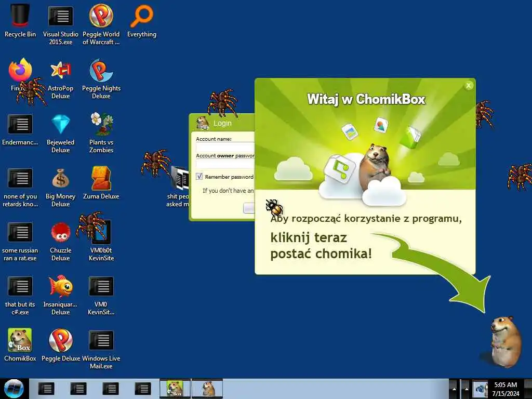Toggle the Remember password checkbox
The width and height of the screenshot is (532, 399).
199,177
